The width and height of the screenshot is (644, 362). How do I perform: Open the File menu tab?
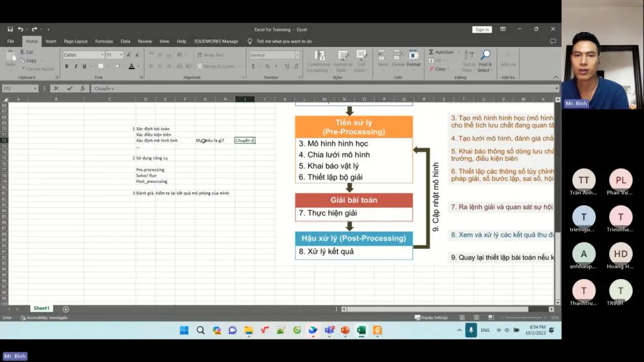(11, 41)
